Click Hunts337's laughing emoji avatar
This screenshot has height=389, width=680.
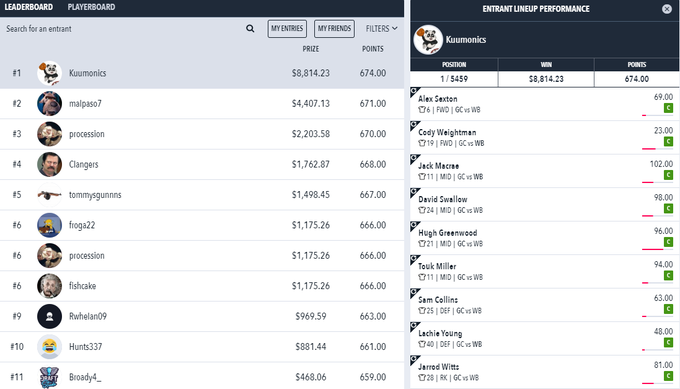pos(49,347)
